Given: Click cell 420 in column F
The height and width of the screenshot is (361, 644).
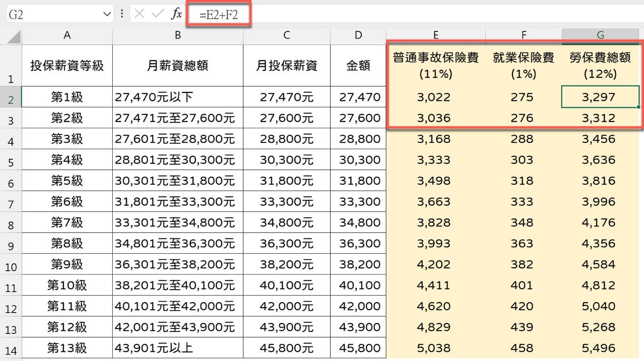Looking at the screenshot, I should pos(523,306).
